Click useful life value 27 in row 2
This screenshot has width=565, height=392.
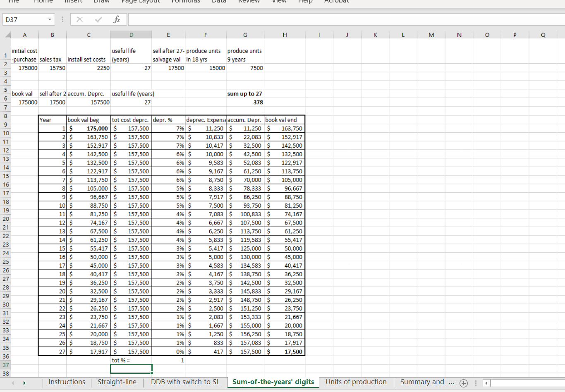point(132,68)
